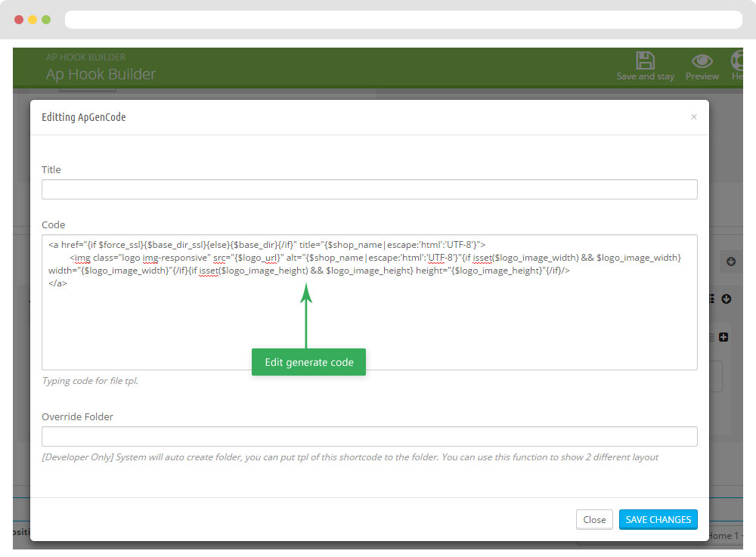
Task: Click the drag-handle lines icon beside the plus
Action: pos(712,337)
